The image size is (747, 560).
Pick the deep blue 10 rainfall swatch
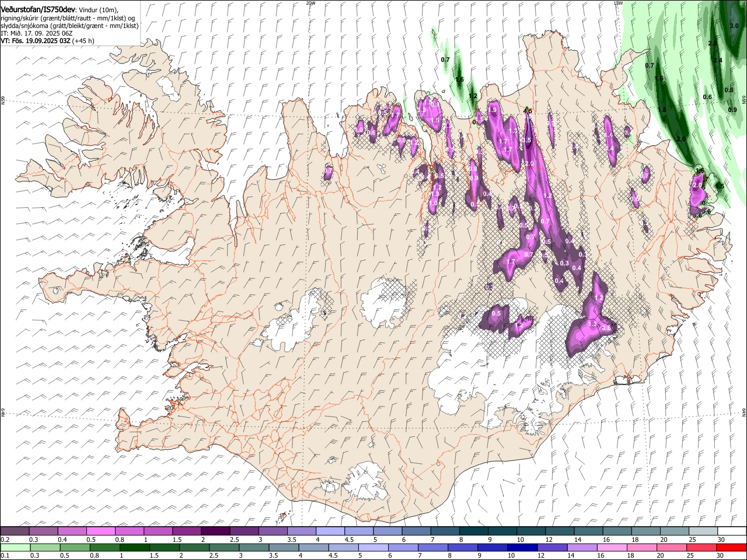(522, 548)
